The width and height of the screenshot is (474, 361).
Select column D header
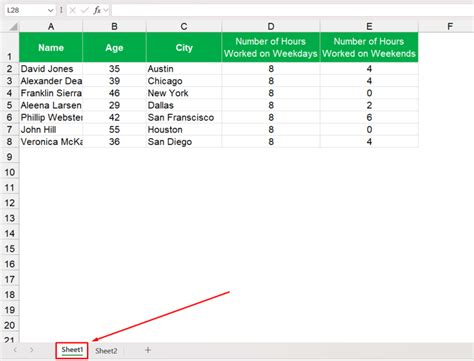click(271, 26)
